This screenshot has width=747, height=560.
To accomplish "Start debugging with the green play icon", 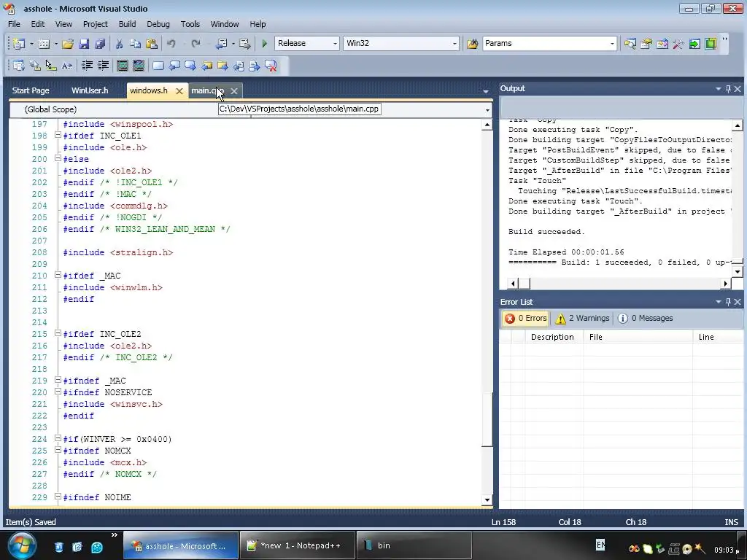I will tap(264, 44).
